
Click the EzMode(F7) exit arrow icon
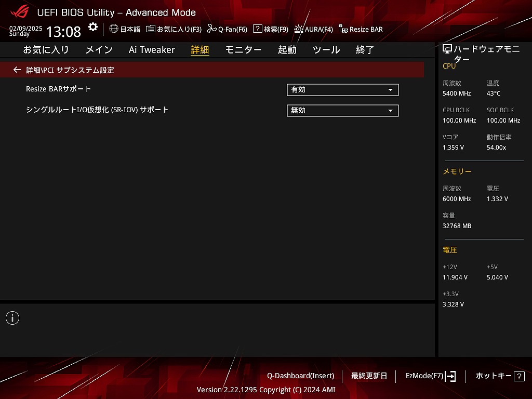pos(450,376)
